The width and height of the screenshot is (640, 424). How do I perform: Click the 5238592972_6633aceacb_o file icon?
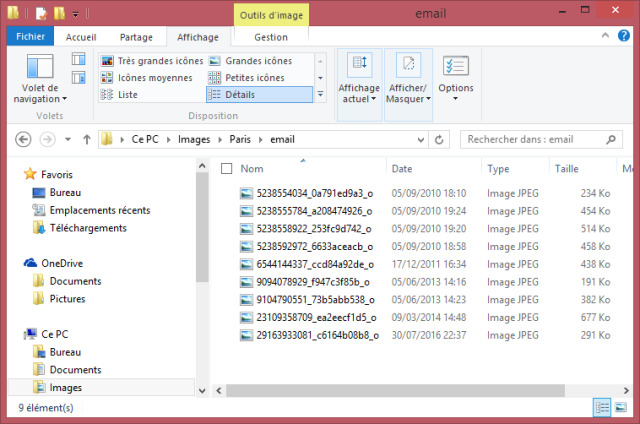click(x=246, y=246)
